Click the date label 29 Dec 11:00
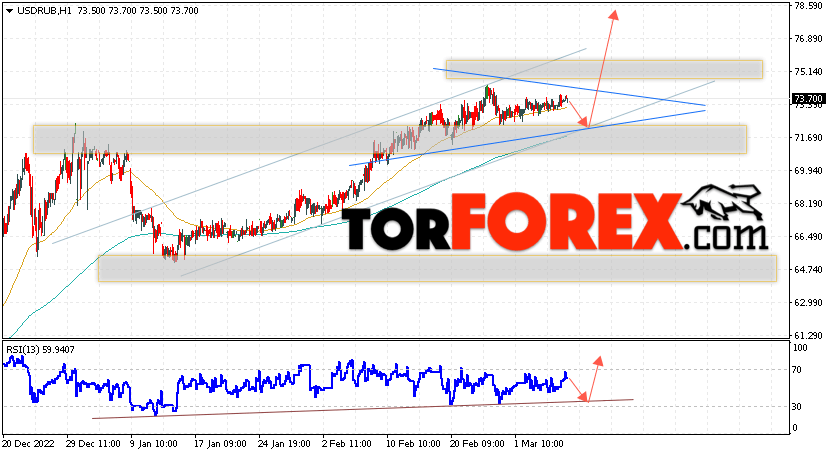The image size is (830, 455). tap(93, 444)
